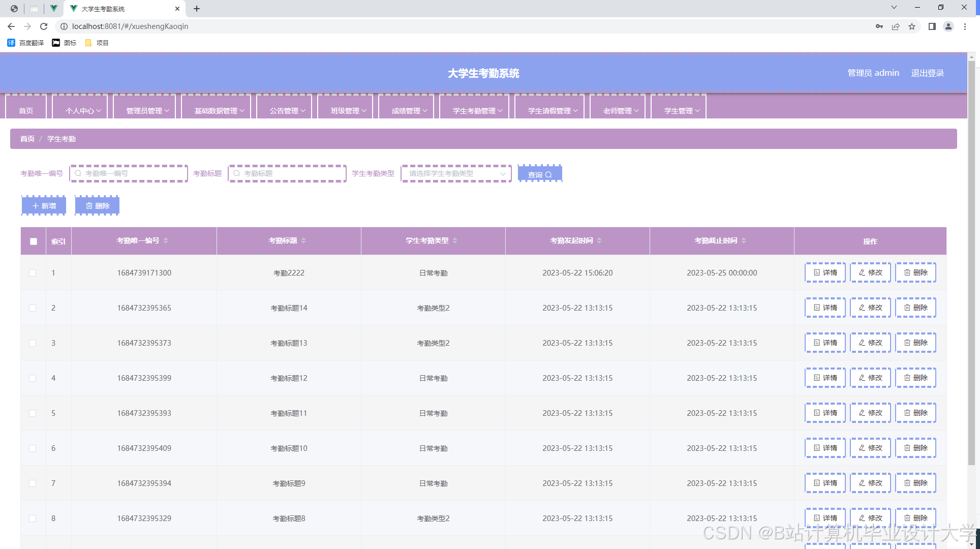Viewport: 980px width, 549px height.
Task: Open the 学生考勤类型 select dropdown
Action: 456,173
